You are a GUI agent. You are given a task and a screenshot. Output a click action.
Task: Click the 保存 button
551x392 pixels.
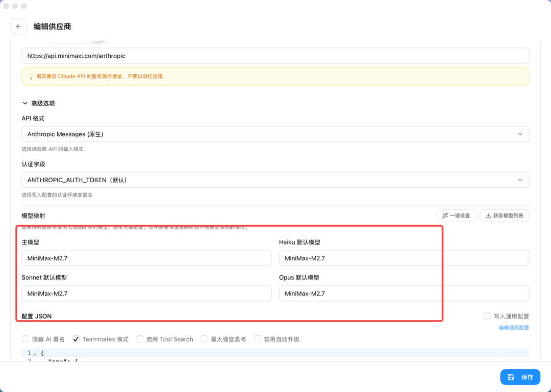pos(520,377)
